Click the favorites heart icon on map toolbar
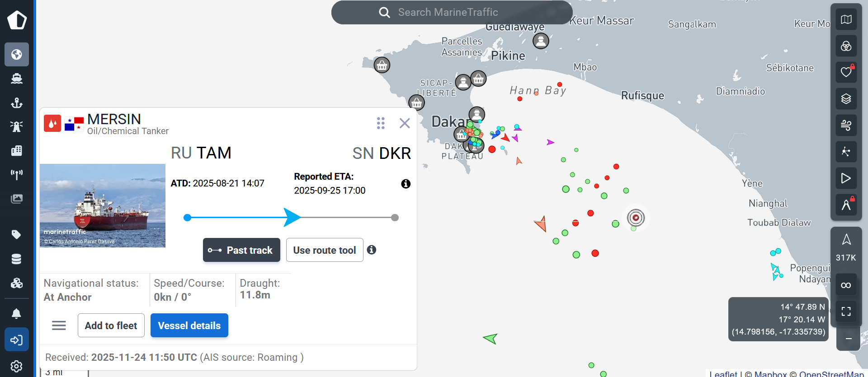The height and width of the screenshot is (377, 868). (846, 72)
